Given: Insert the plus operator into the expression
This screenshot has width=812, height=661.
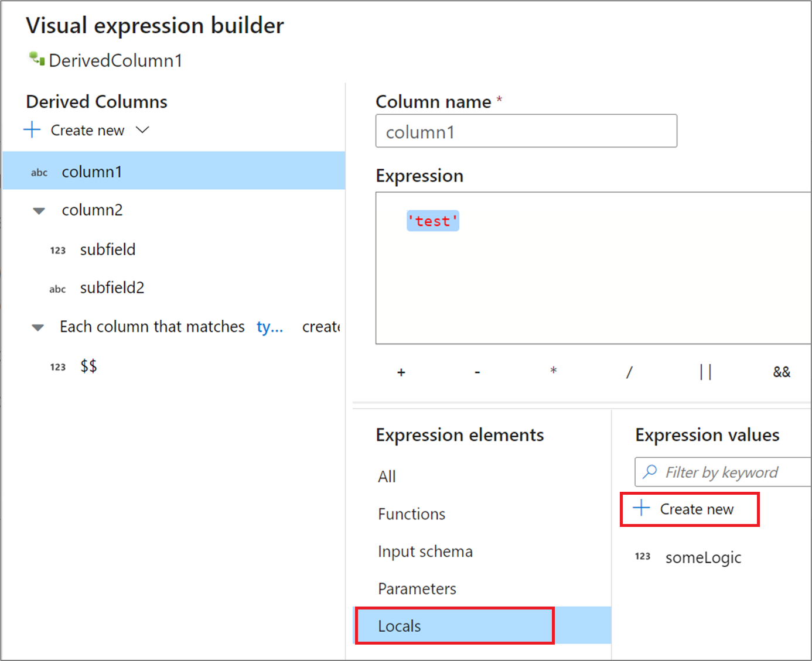Looking at the screenshot, I should click(x=401, y=372).
